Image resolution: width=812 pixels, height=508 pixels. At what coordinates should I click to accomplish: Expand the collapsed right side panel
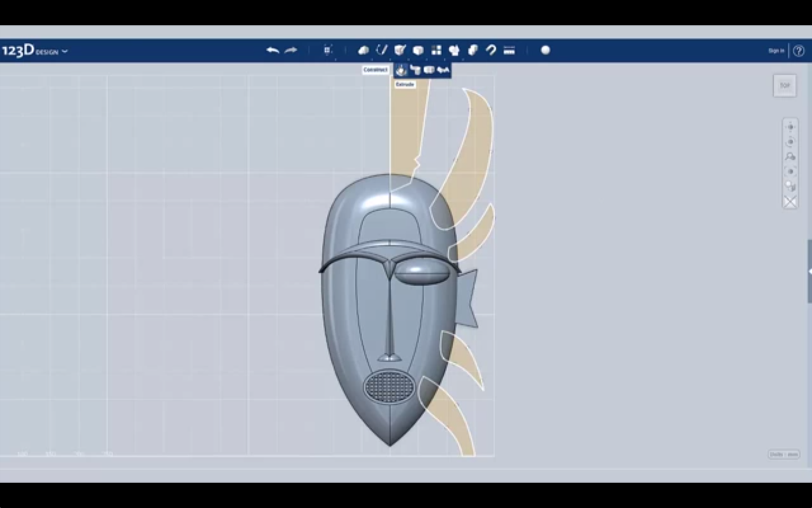(x=809, y=271)
